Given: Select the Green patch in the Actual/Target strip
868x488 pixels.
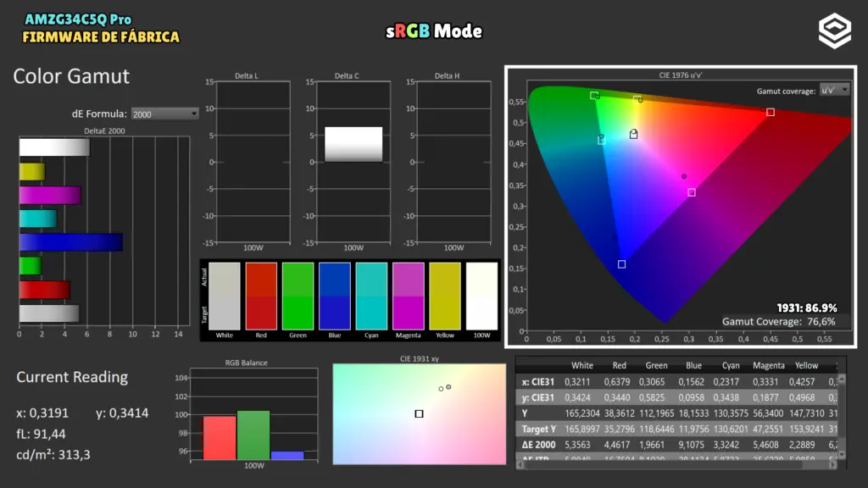Looking at the screenshot, I should pyautogui.click(x=298, y=296).
